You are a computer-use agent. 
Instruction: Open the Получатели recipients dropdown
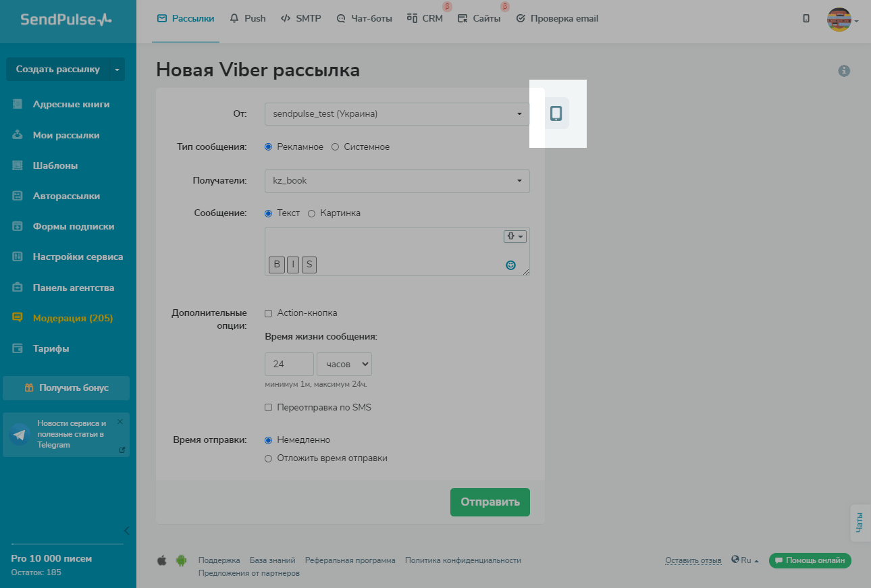[397, 181]
